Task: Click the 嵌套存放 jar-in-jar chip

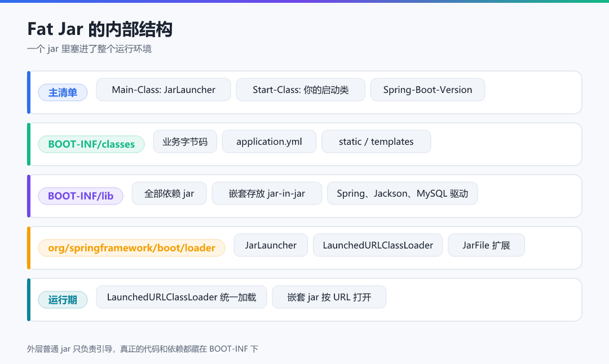Action: point(267,193)
